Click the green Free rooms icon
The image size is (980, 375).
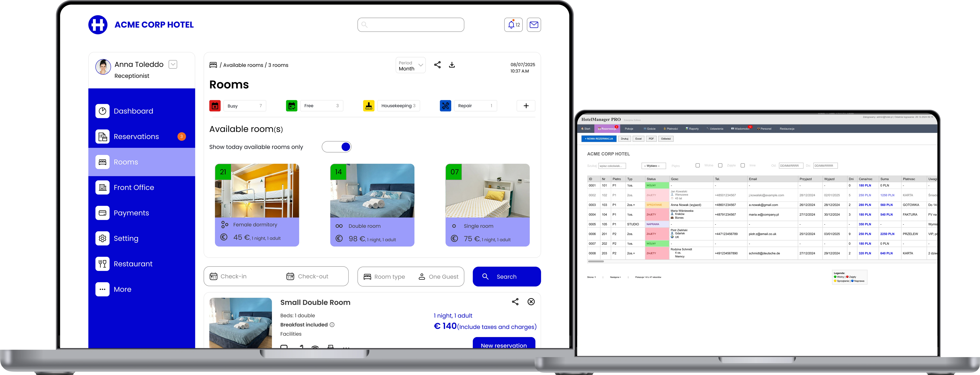pos(292,106)
